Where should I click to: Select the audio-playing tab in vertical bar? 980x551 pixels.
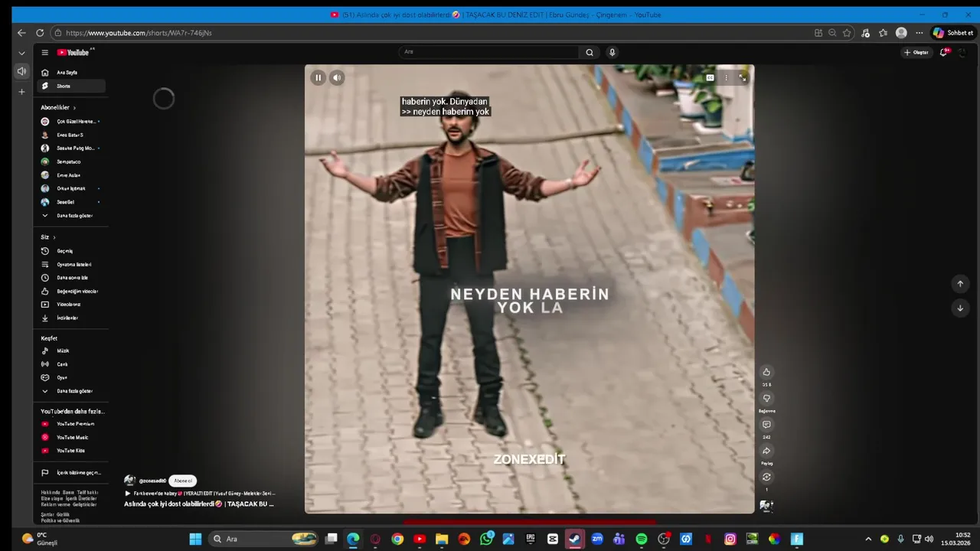(x=21, y=71)
